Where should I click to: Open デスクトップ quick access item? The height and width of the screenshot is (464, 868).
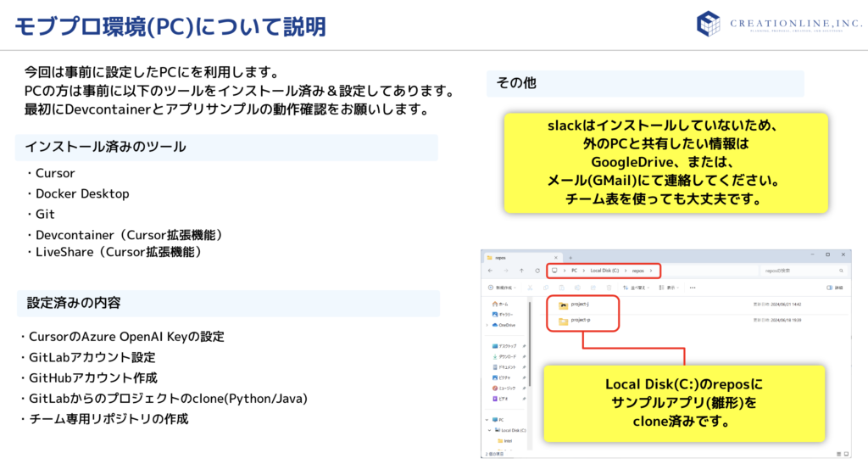pyautogui.click(x=504, y=346)
